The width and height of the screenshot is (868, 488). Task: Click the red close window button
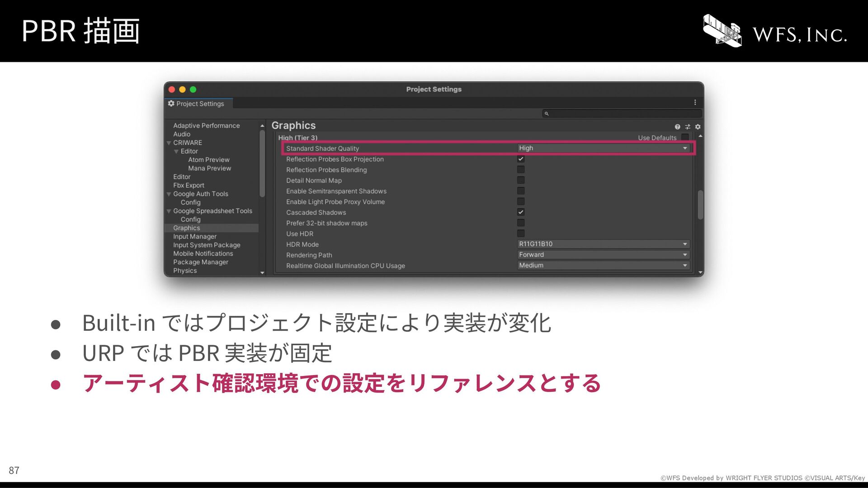172,89
